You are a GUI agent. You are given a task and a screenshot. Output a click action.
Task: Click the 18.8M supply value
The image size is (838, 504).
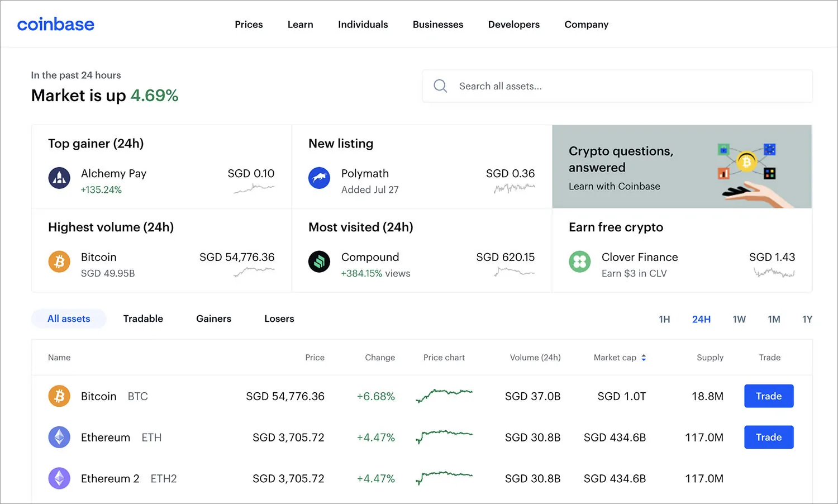tap(708, 396)
